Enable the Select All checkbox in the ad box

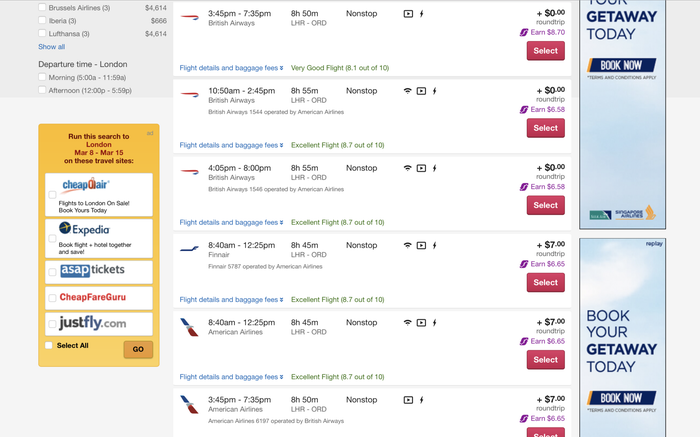pos(49,345)
